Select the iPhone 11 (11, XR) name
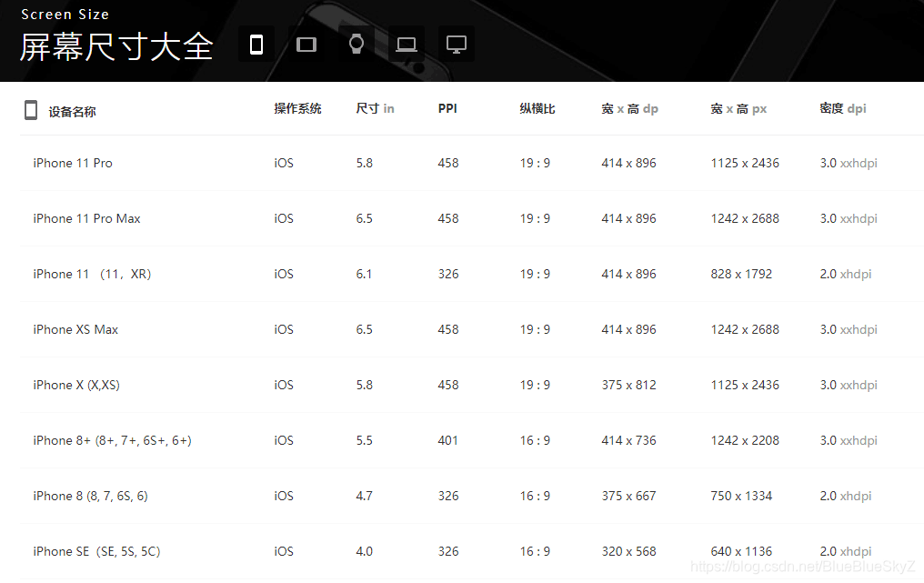924x583 pixels. 92,274
